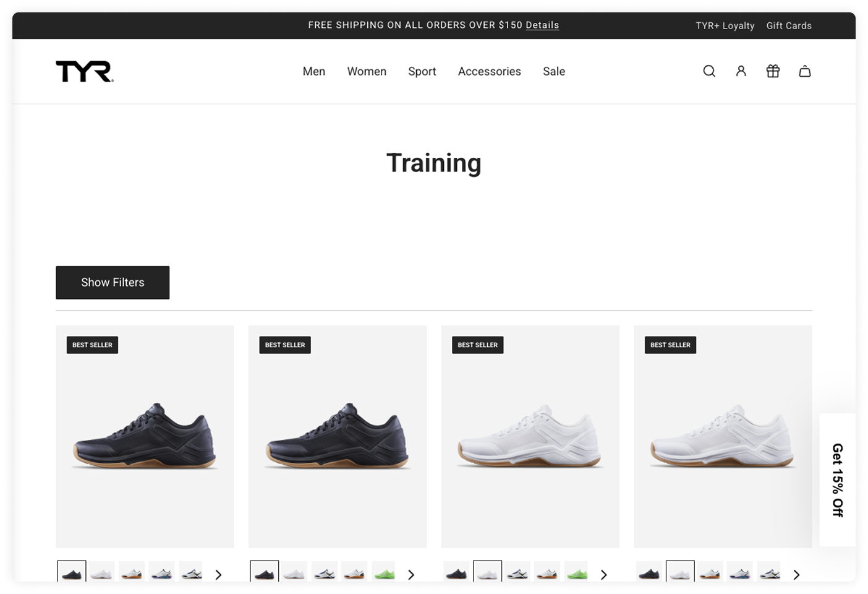
Task: Select white color swatch on first product card
Action: click(x=101, y=572)
